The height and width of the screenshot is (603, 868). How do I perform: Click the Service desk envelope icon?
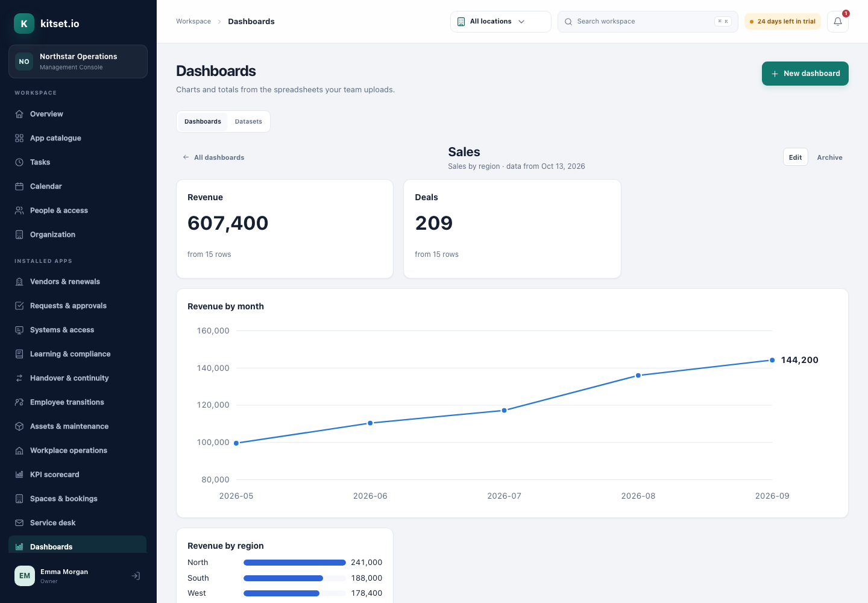click(19, 523)
